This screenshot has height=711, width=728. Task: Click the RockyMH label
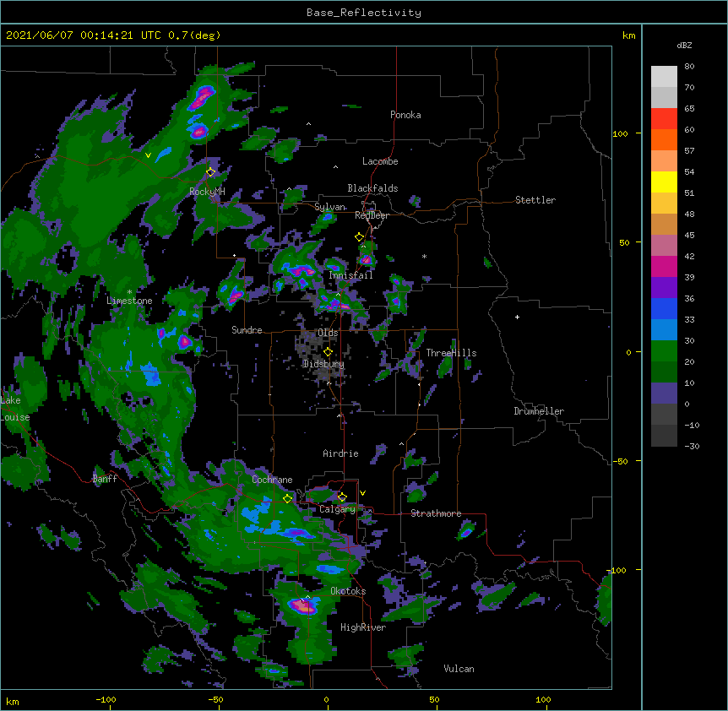tap(207, 192)
